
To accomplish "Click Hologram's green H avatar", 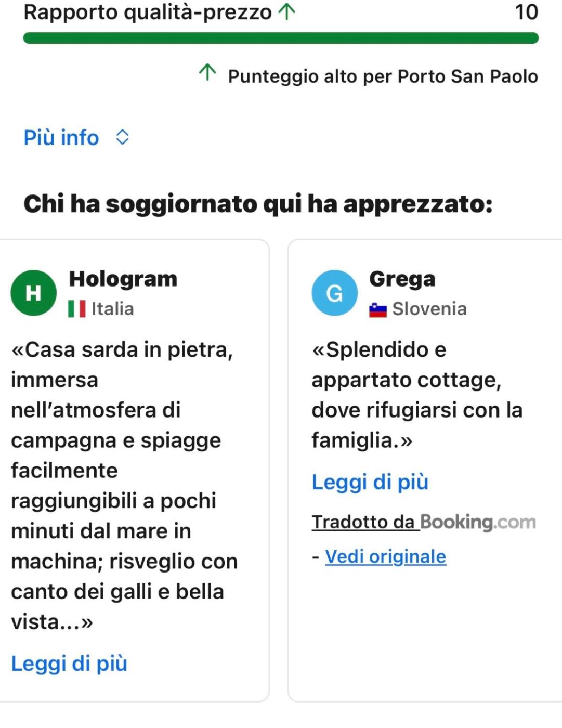I will click(x=34, y=293).
